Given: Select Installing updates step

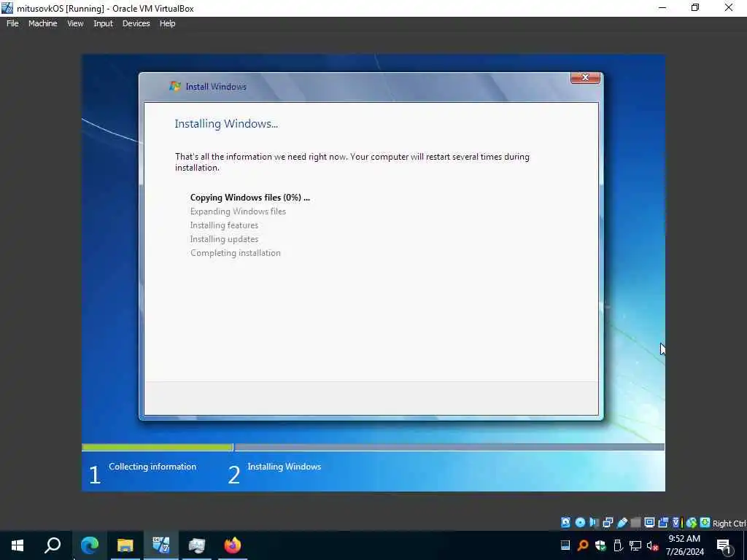Looking at the screenshot, I should coord(224,239).
